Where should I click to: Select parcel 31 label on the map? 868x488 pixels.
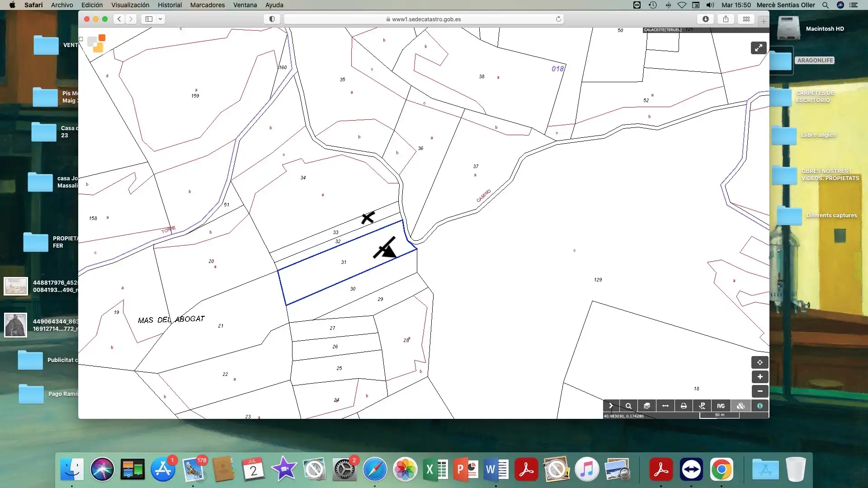tap(344, 262)
